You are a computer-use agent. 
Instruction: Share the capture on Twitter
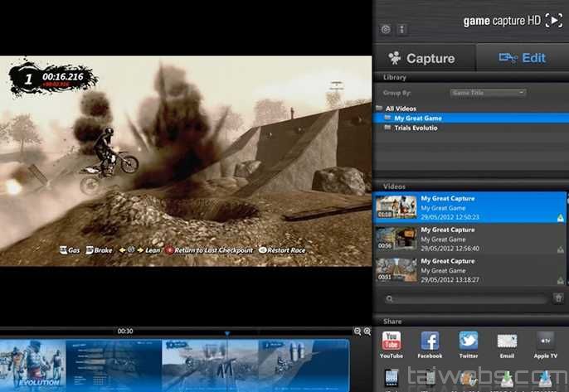pos(468,341)
